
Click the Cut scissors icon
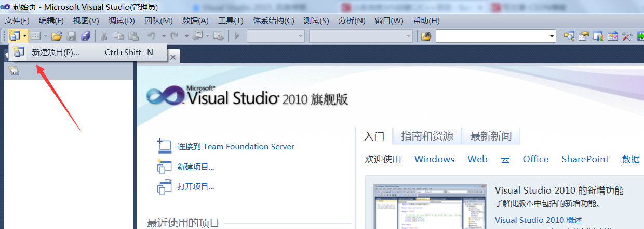pos(104,36)
